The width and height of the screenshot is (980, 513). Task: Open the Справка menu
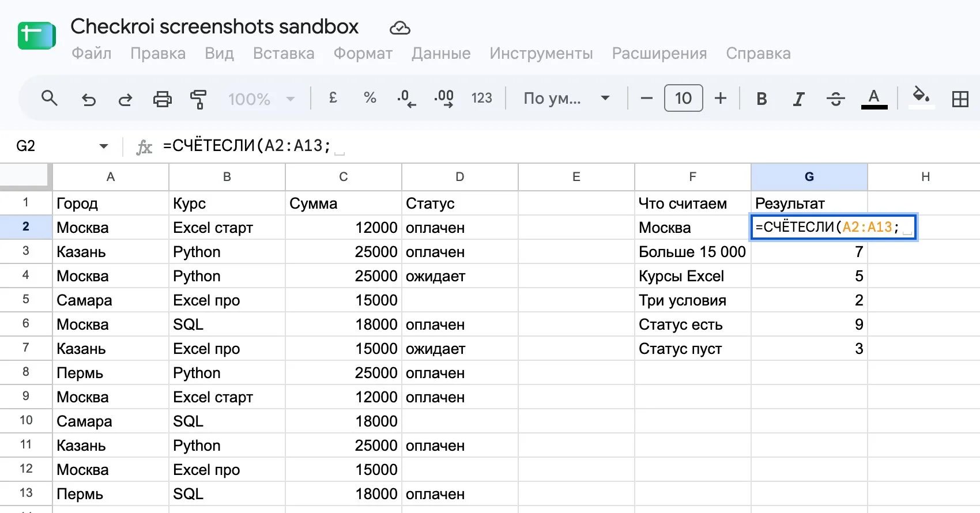[x=758, y=54]
